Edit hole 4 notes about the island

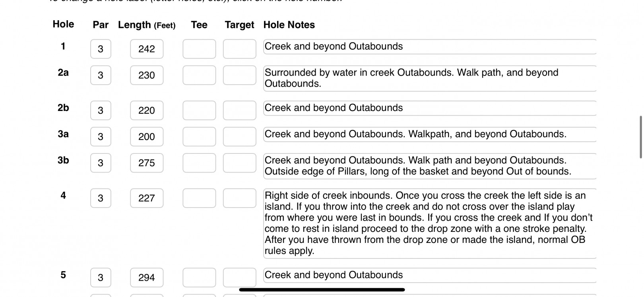click(x=429, y=223)
